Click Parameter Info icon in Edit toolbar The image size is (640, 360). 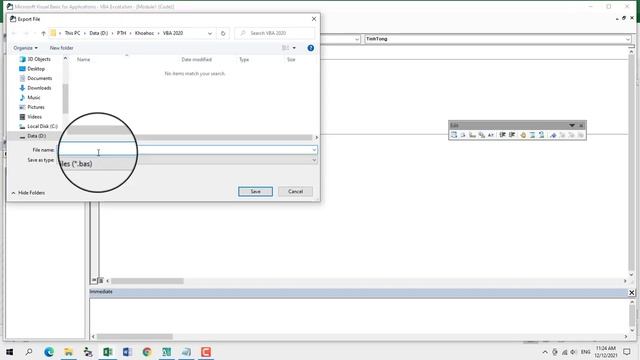(x=482, y=135)
